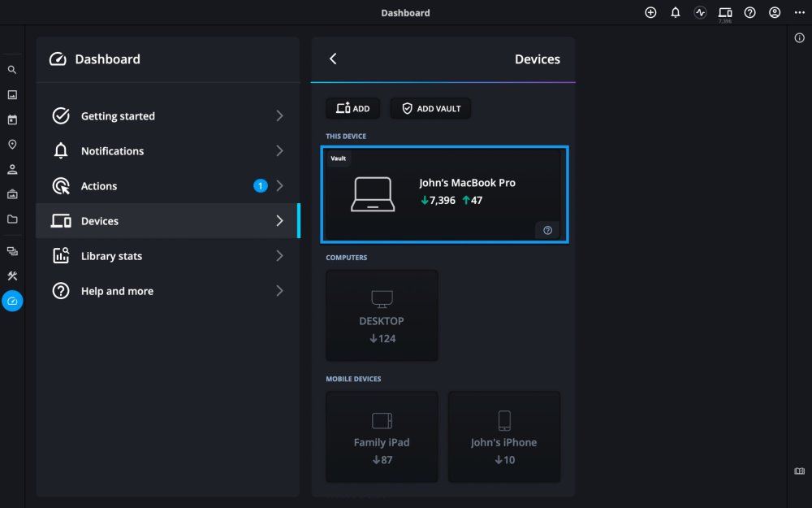The width and height of the screenshot is (812, 508).
Task: Open the photos view sidebar icon
Action: 12,95
